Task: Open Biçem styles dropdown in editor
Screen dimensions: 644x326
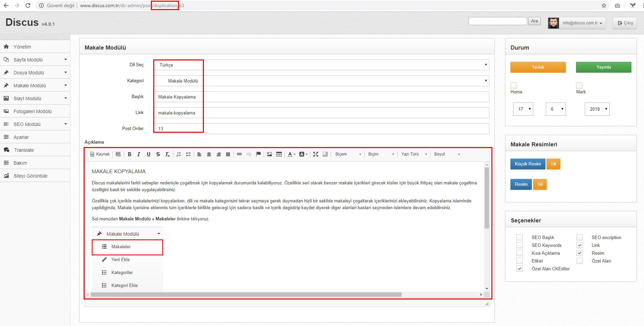Action: click(348, 154)
